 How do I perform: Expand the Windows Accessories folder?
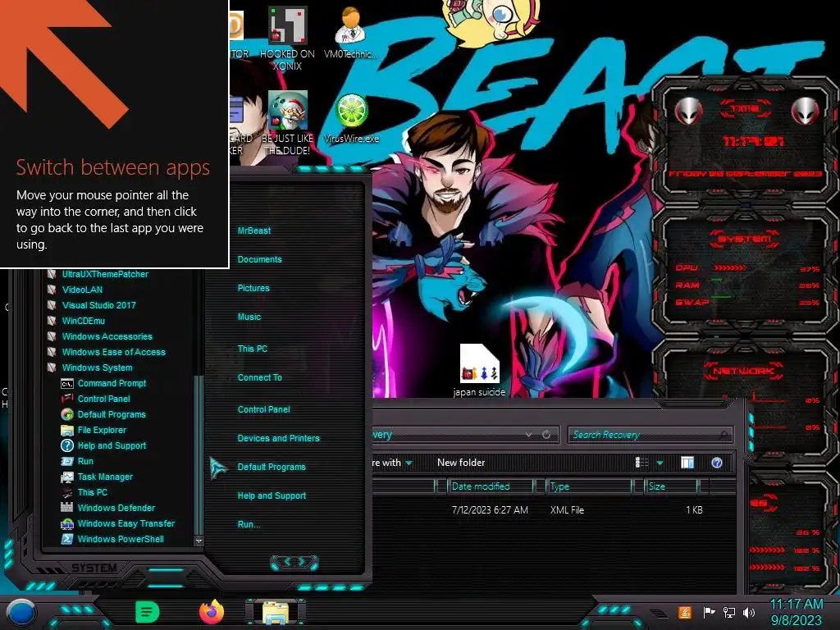point(107,336)
